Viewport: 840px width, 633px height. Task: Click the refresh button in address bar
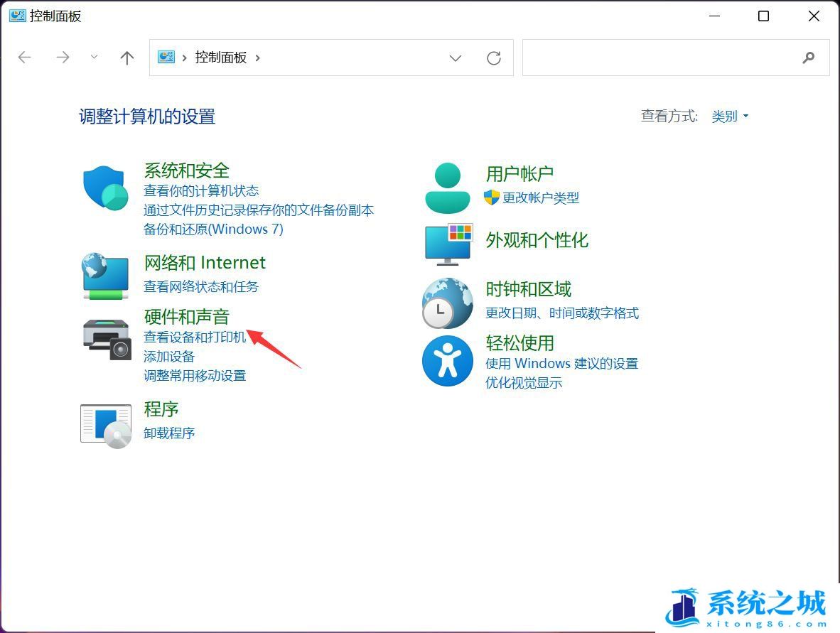(x=494, y=58)
